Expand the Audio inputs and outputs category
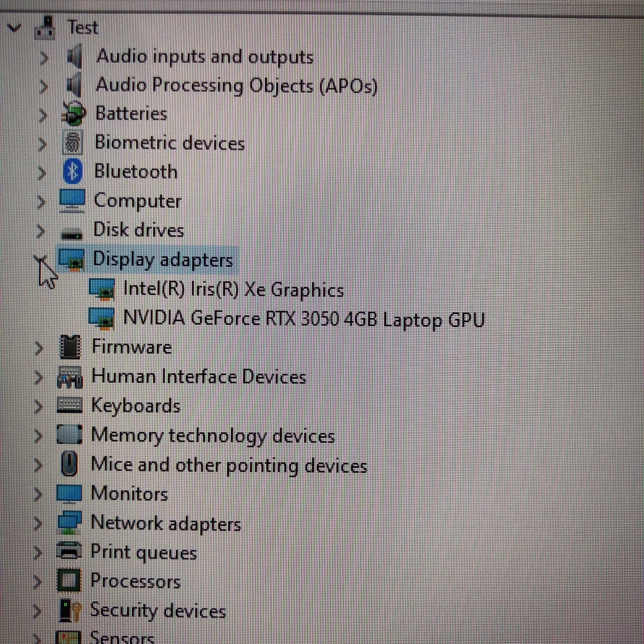 point(43,58)
